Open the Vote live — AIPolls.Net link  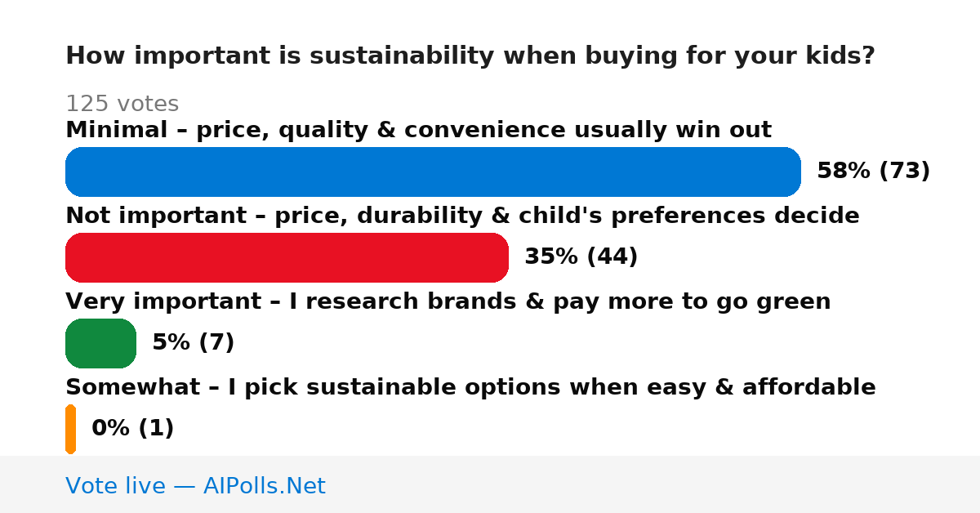195,486
